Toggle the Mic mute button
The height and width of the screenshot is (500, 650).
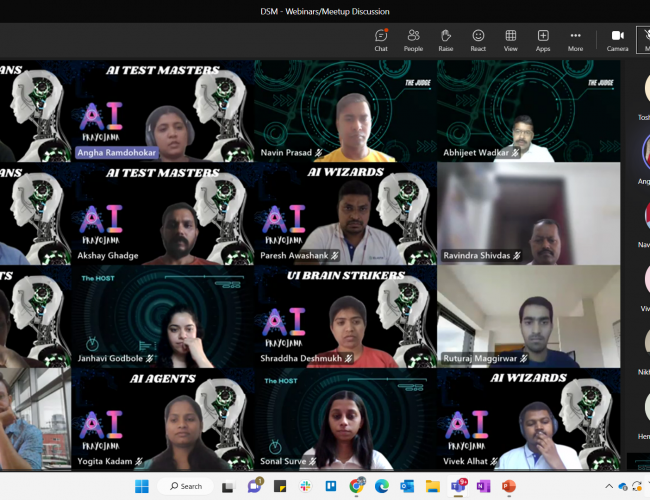coord(645,40)
